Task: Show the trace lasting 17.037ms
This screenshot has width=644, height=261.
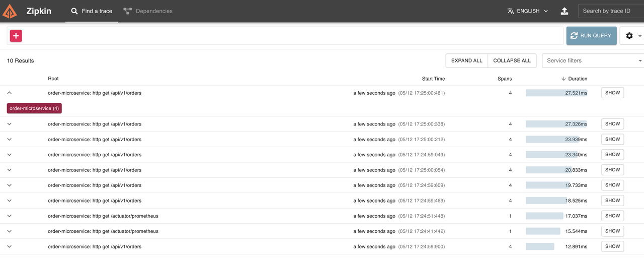Action: click(612, 216)
